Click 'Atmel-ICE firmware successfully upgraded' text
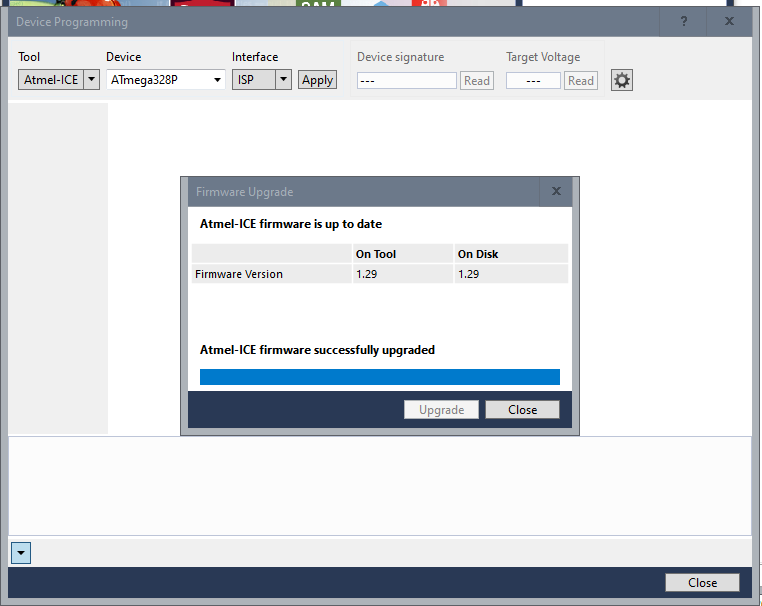762x606 pixels. [317, 350]
